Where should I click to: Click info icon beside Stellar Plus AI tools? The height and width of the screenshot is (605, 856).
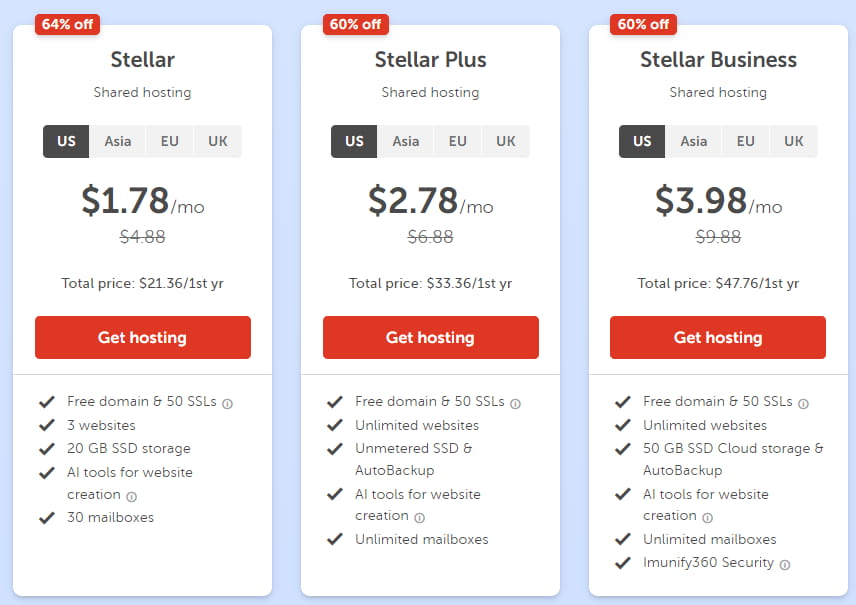pos(419,518)
